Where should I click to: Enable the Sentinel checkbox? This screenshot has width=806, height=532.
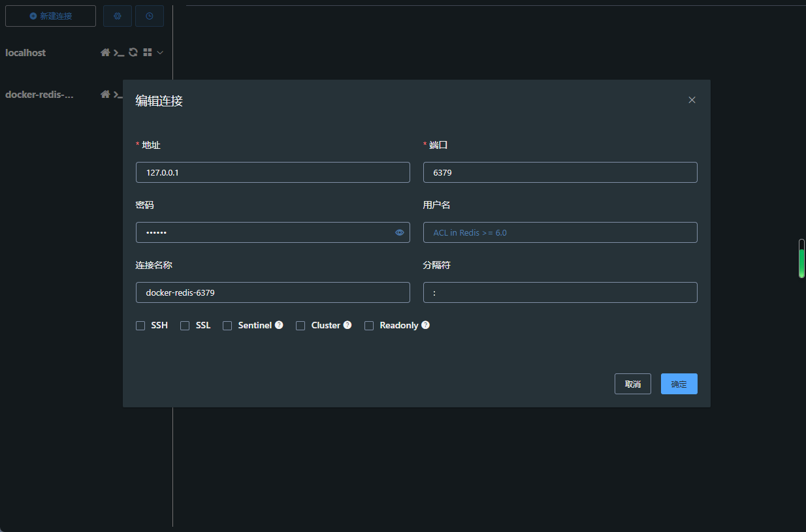pyautogui.click(x=227, y=326)
